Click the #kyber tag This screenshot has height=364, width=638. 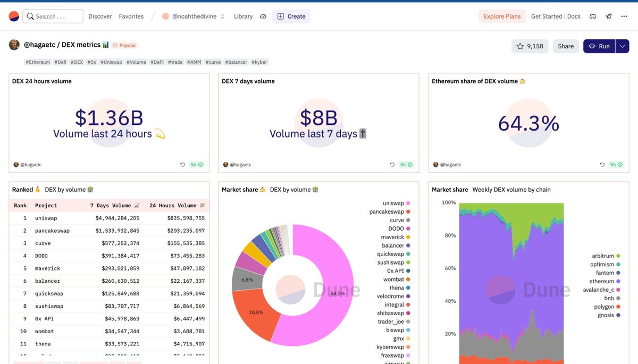coord(259,62)
